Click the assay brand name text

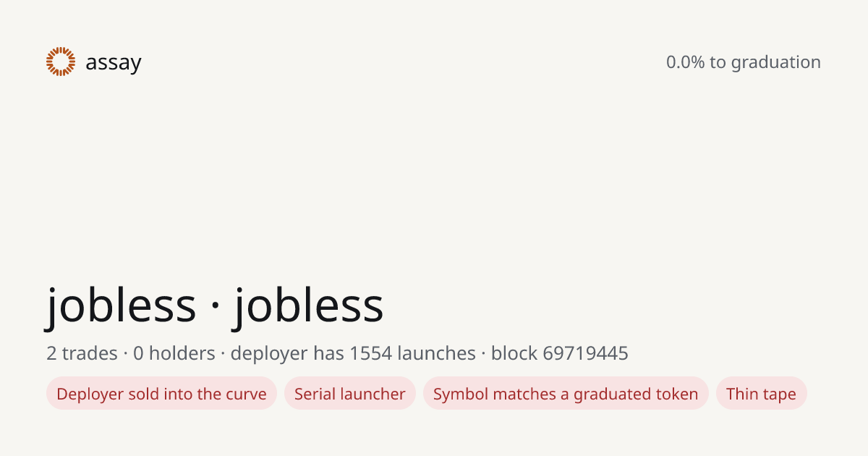click(114, 63)
